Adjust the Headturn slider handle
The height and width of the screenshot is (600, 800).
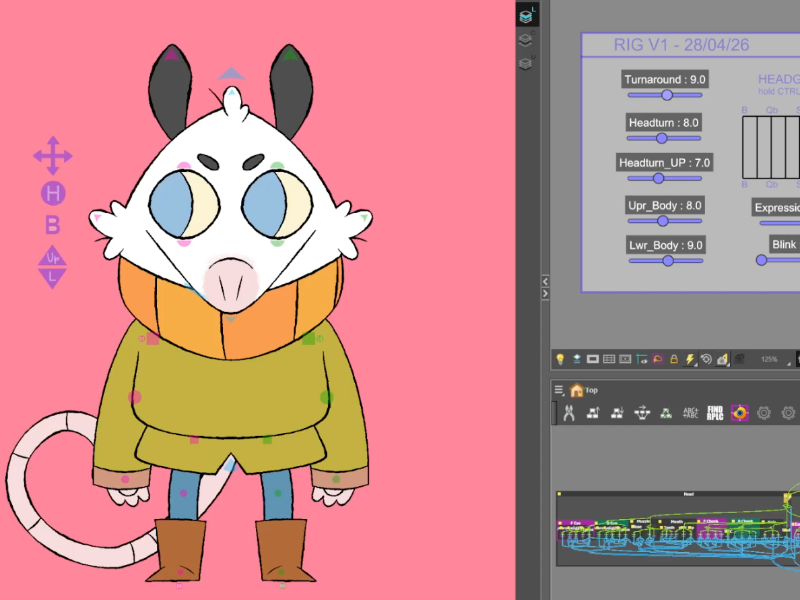click(x=662, y=138)
